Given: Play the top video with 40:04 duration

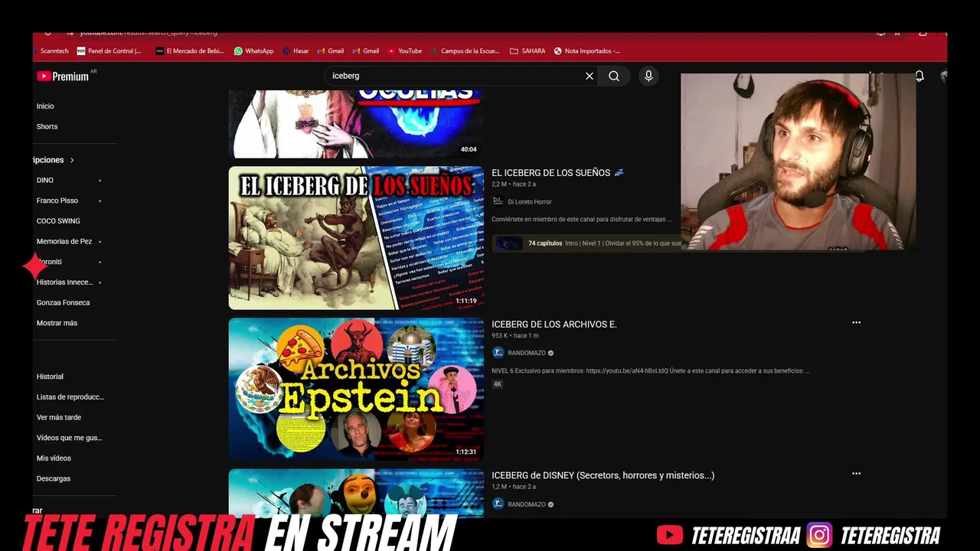Looking at the screenshot, I should pos(356,124).
